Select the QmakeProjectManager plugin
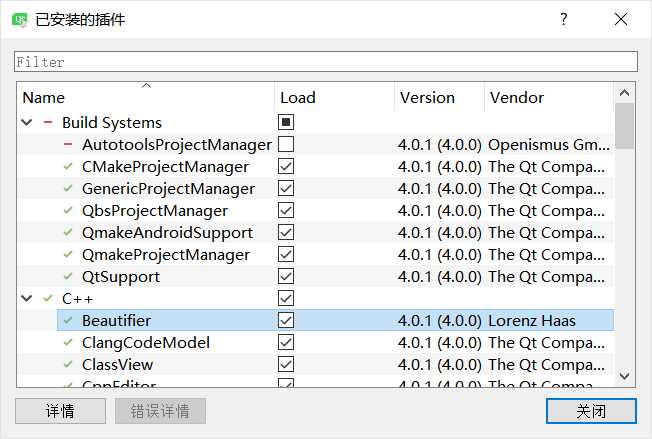The width and height of the screenshot is (652, 439). (x=166, y=255)
